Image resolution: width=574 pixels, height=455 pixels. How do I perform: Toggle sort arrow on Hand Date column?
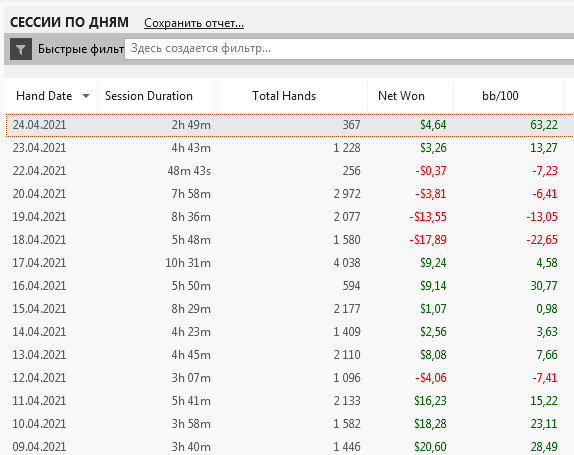click(86, 96)
